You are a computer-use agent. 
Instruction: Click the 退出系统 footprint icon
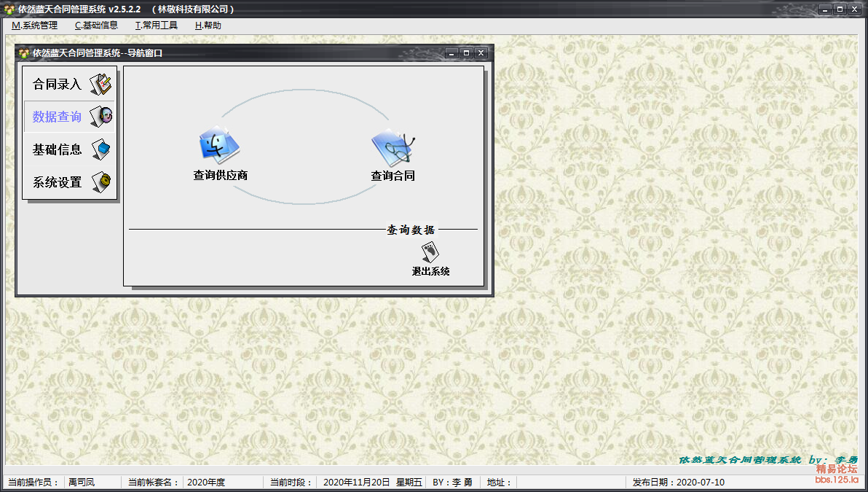[430, 252]
